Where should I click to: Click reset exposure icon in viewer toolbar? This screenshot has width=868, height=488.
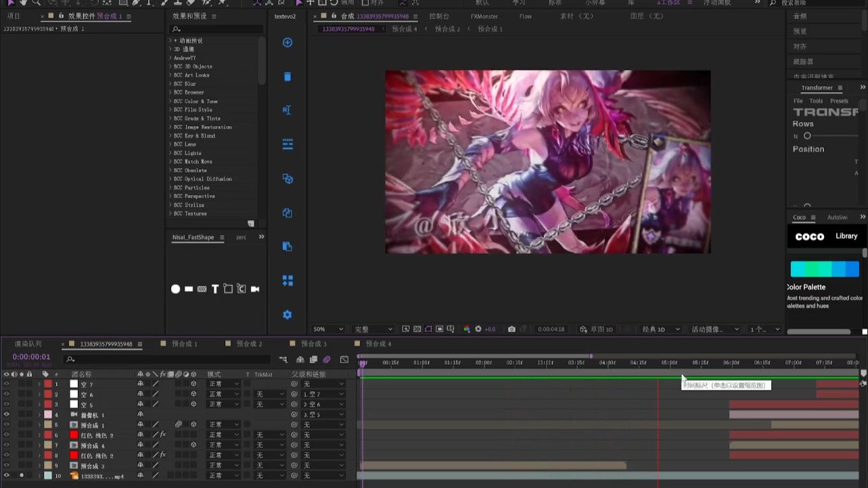(x=478, y=329)
